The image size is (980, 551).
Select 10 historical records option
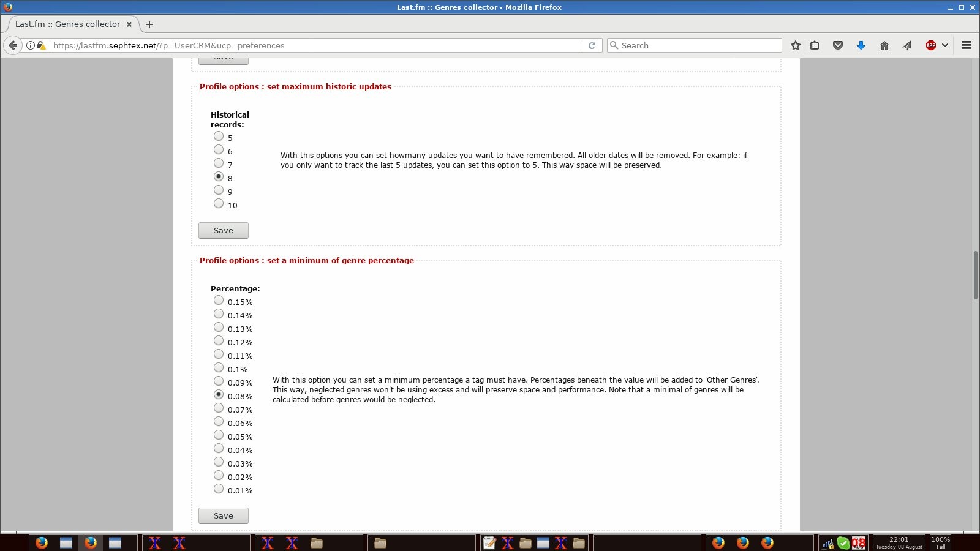point(219,204)
